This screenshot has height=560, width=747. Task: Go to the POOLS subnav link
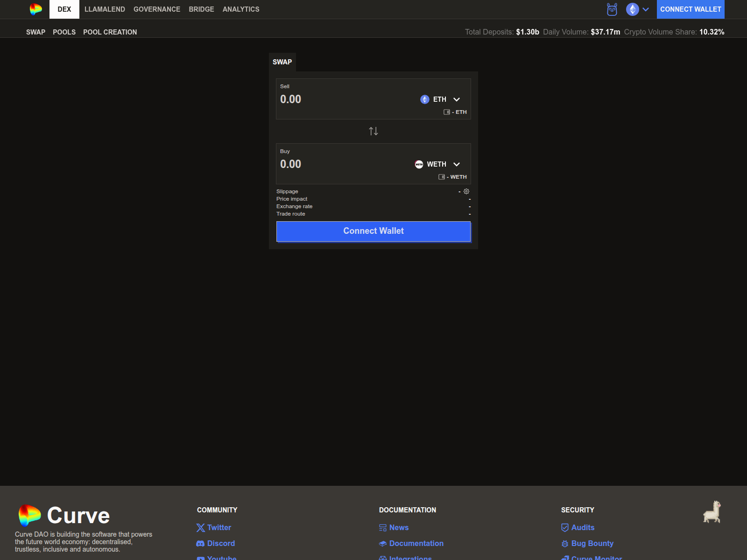click(64, 32)
